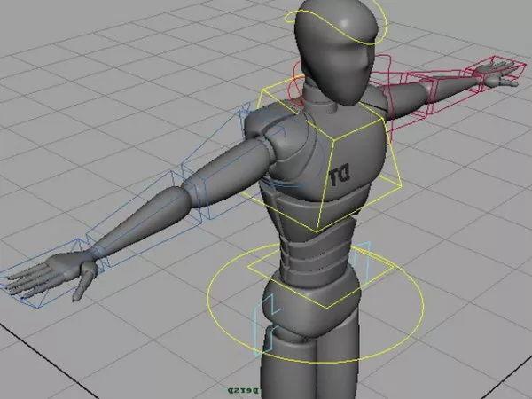532x399 pixels.
Task: Click the mirrored persp camera label
Action: [244, 390]
